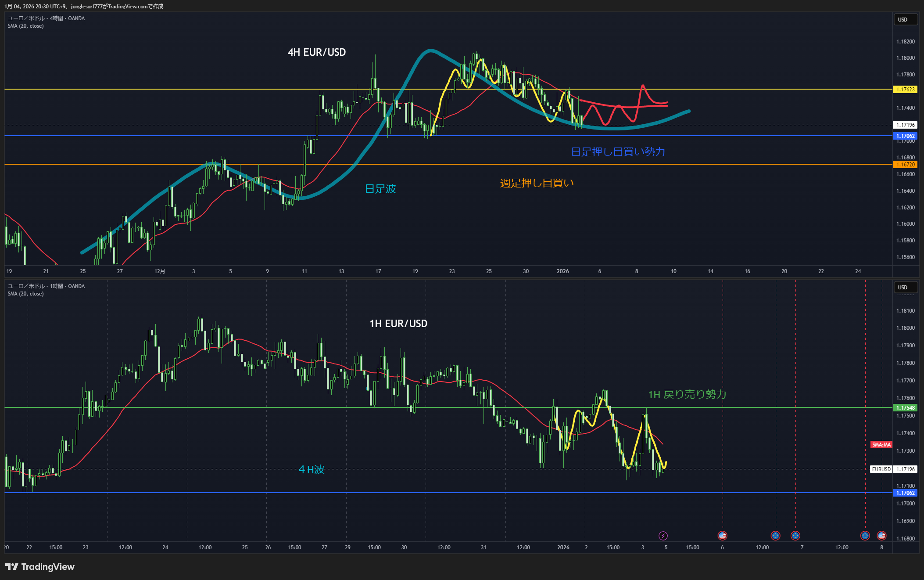Click the SMA (20, close) legend on the 4H chart
The height and width of the screenshot is (580, 924).
click(x=25, y=26)
